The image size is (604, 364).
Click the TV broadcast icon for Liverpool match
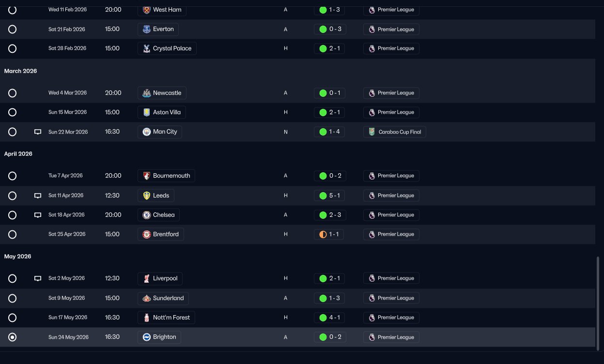tap(38, 278)
